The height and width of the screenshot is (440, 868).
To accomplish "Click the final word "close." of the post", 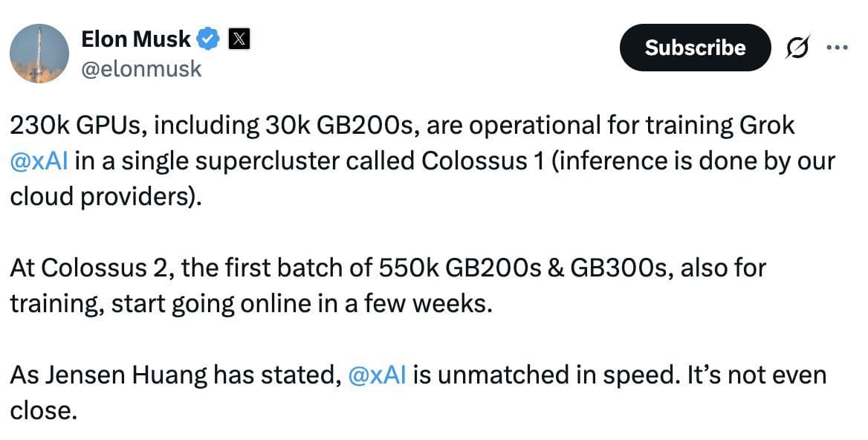I will [x=44, y=410].
